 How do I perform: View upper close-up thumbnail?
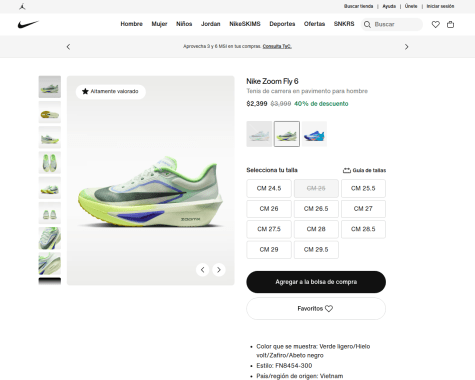pyautogui.click(x=50, y=238)
